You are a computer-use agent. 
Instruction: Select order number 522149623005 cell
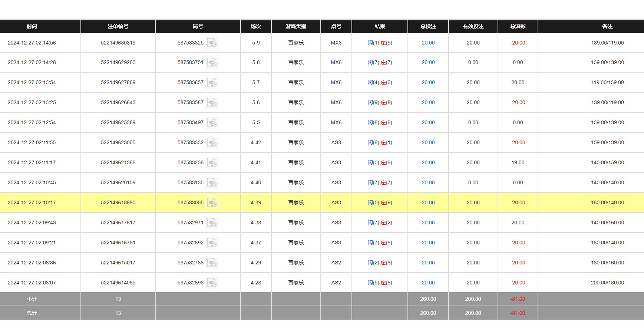click(118, 142)
